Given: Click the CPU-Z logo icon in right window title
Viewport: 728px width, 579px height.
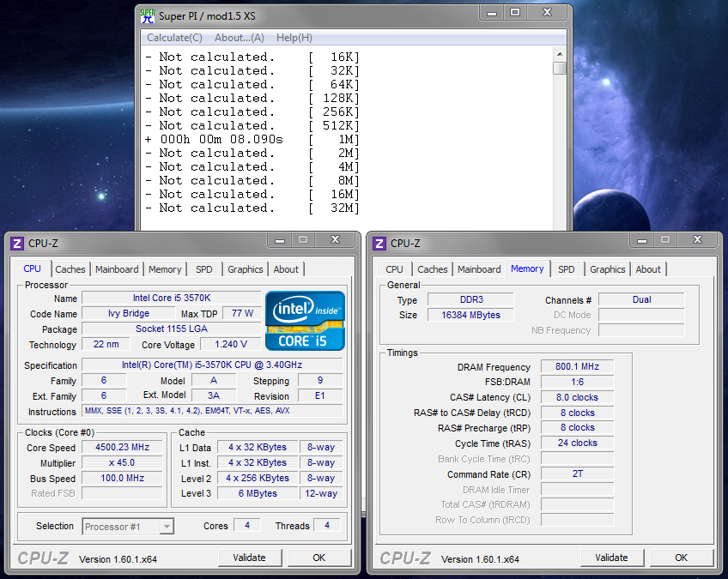Looking at the screenshot, I should click(379, 243).
